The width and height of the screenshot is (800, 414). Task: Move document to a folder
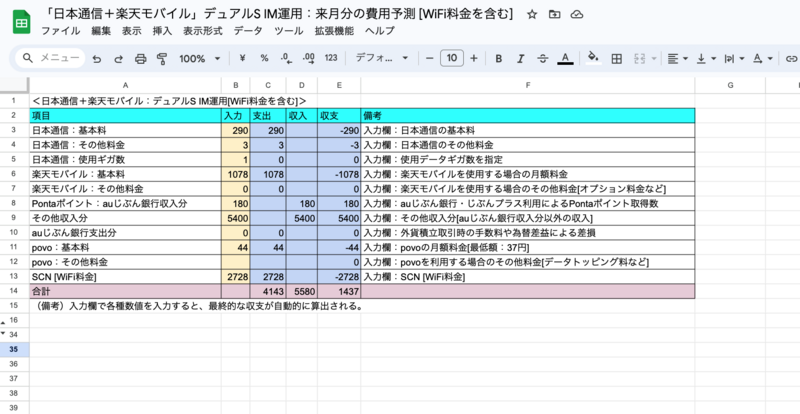point(554,14)
